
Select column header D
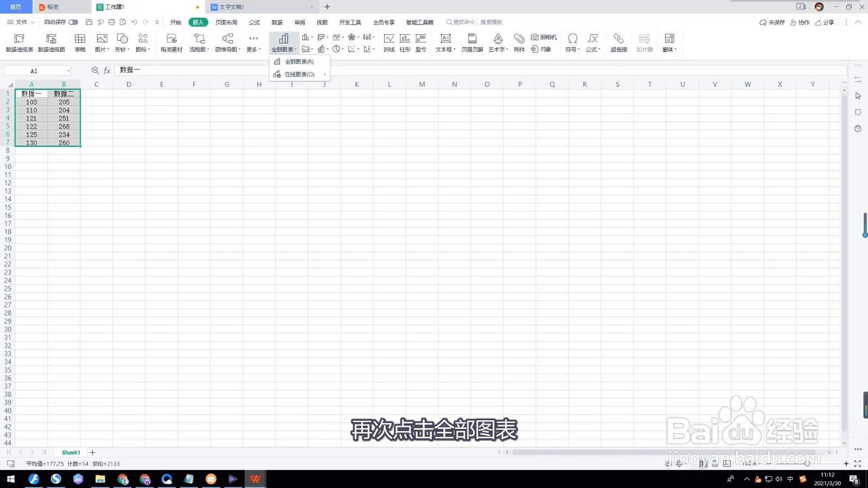pos(129,84)
